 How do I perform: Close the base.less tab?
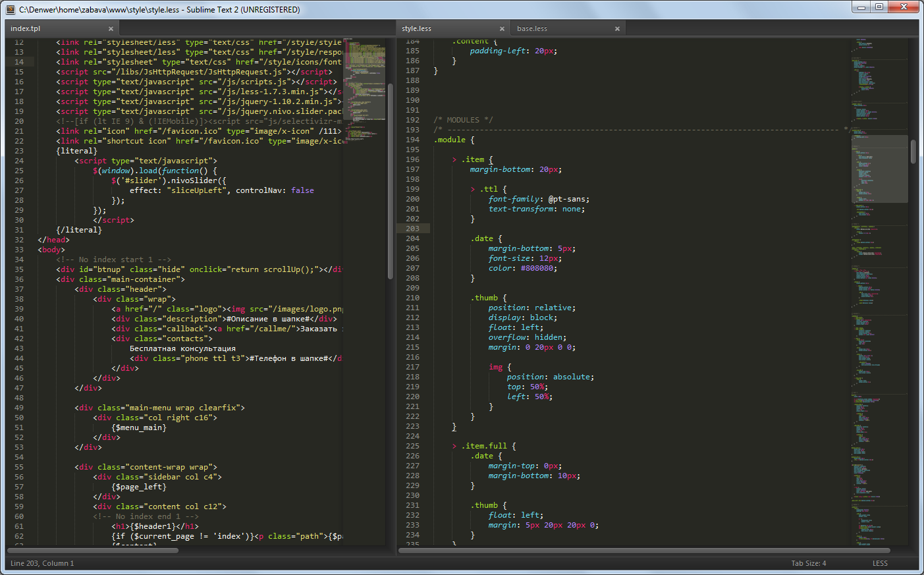click(x=617, y=29)
